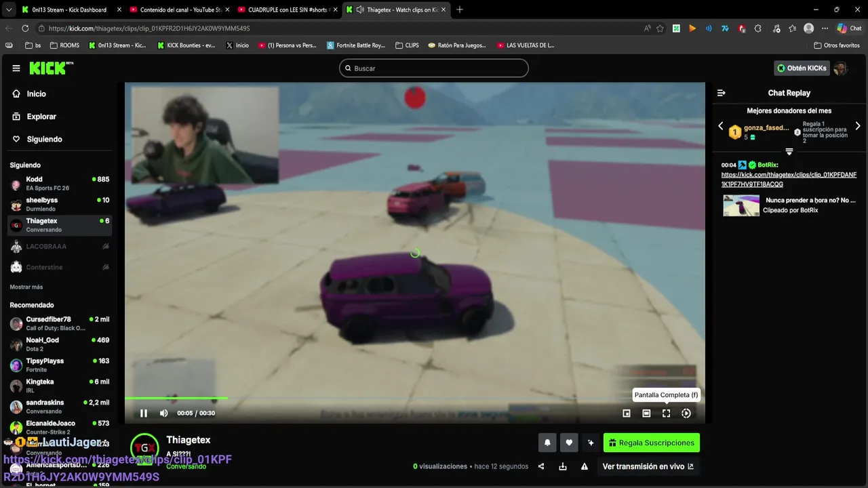Switch to Contenido del canal YouTube tab

pyautogui.click(x=179, y=9)
